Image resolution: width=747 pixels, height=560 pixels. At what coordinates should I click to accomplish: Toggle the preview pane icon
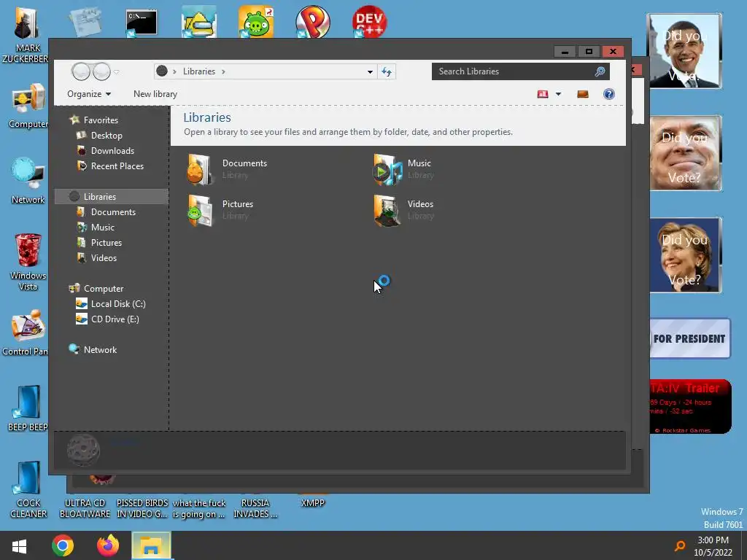[x=583, y=94]
